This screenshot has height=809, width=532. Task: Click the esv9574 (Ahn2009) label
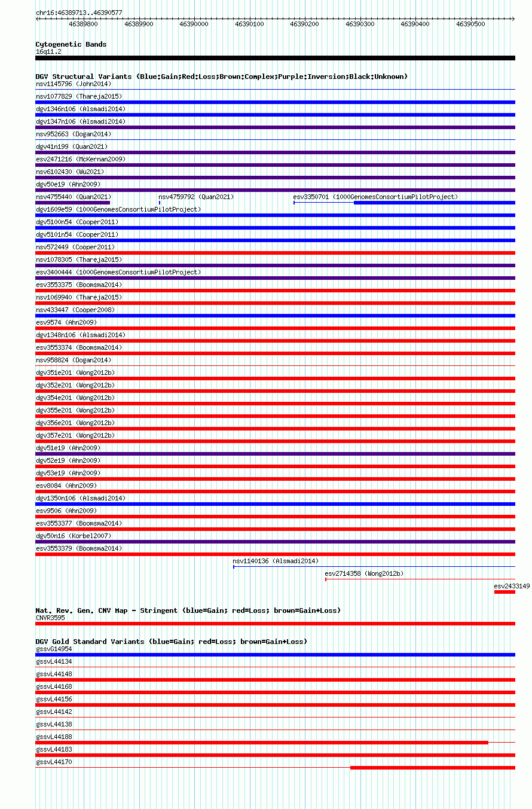click(66, 322)
